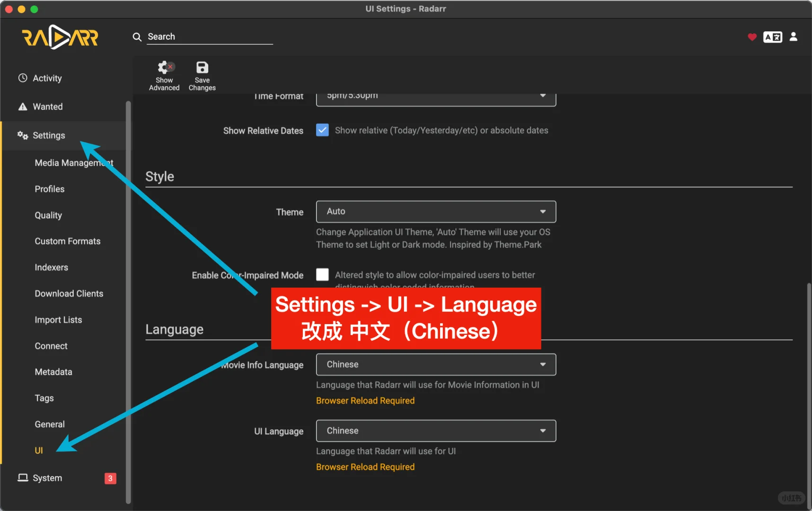Open Metadata settings
The width and height of the screenshot is (812, 511).
click(x=53, y=372)
